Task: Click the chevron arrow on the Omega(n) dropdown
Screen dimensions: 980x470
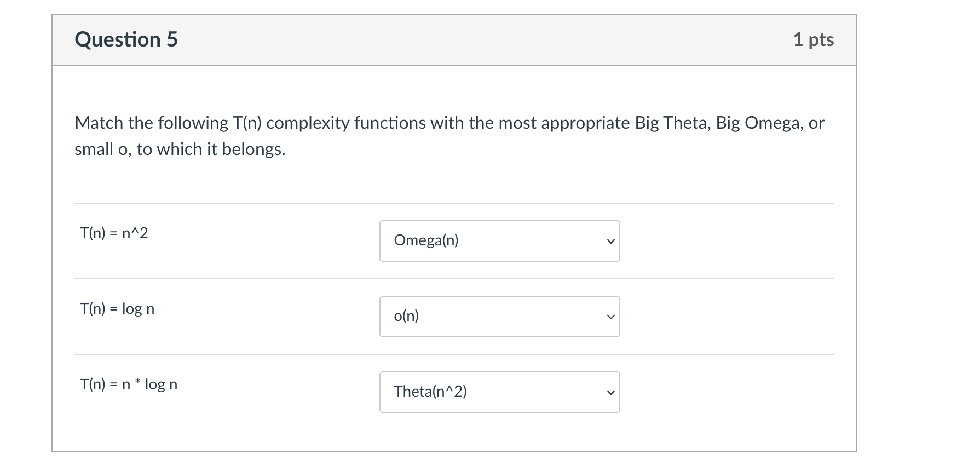Action: 610,242
